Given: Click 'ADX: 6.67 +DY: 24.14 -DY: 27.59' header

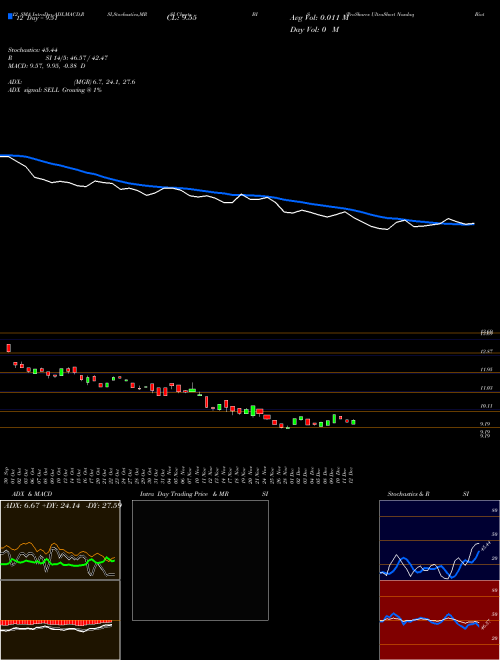Looking at the screenshot, I should point(62,505).
